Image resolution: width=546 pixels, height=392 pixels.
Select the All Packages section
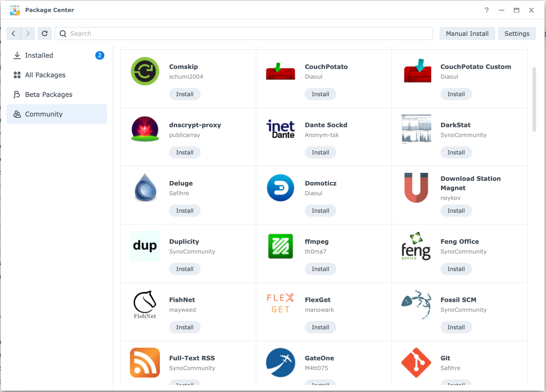point(45,75)
